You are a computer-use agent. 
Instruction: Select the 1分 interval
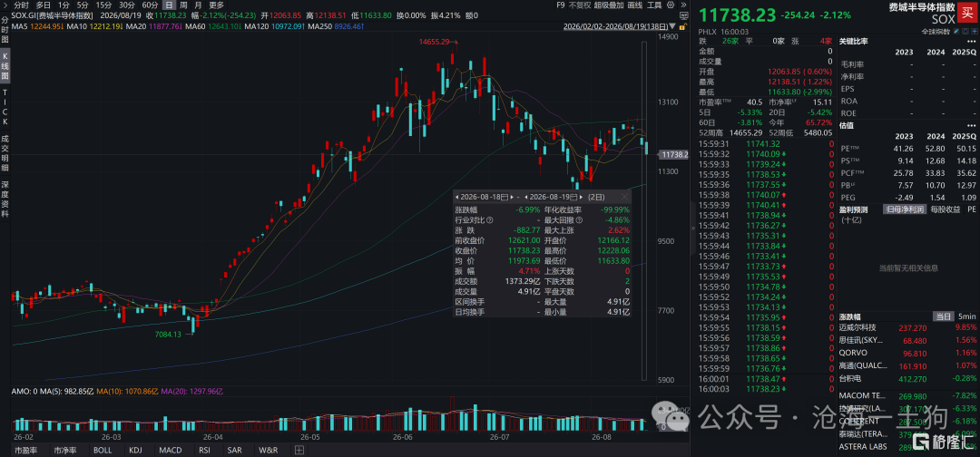click(64, 5)
